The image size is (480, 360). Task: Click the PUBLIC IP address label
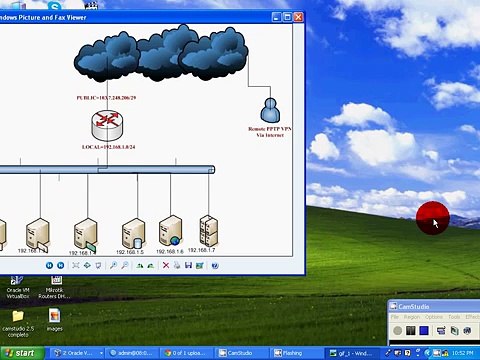point(106,98)
